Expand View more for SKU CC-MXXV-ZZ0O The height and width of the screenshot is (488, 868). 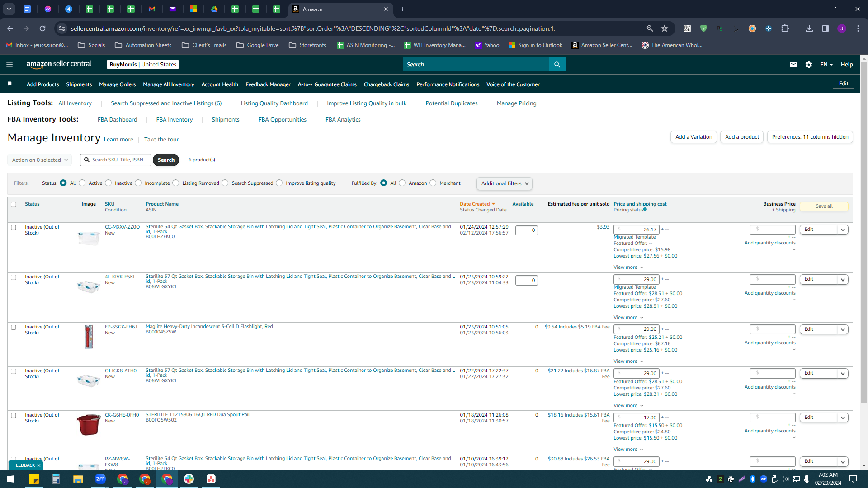click(x=628, y=267)
